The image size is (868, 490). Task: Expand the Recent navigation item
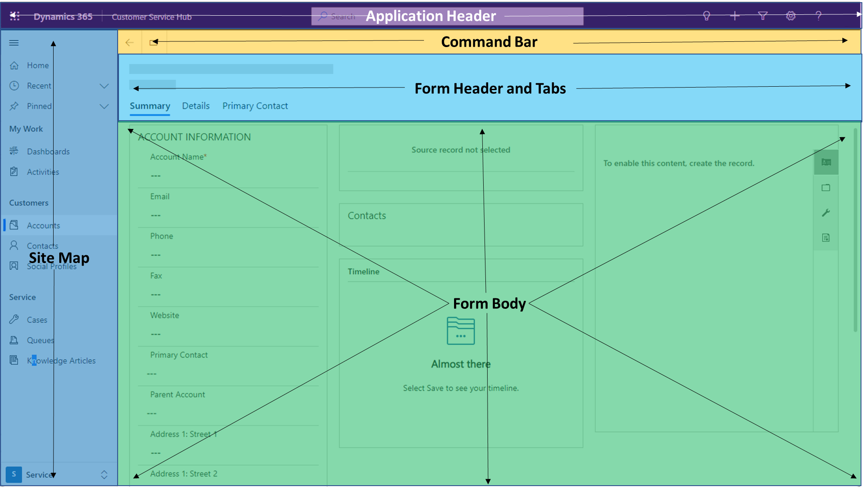point(104,85)
